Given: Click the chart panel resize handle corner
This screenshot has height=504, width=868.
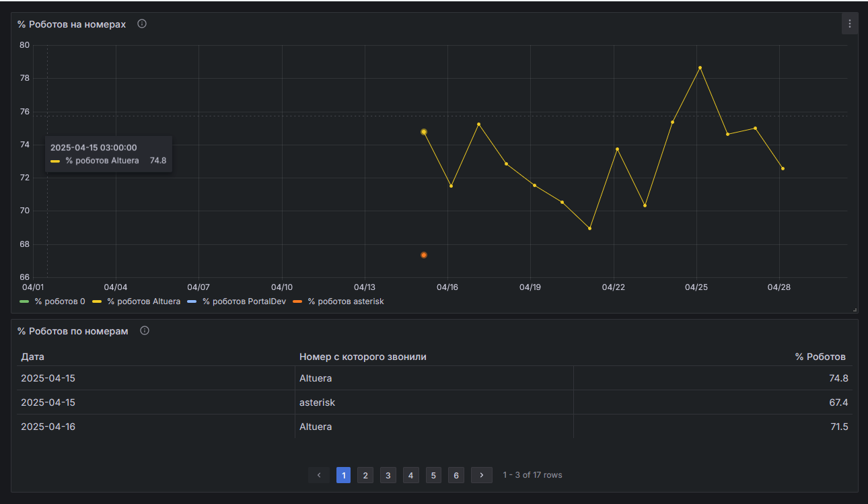Looking at the screenshot, I should coord(855,310).
